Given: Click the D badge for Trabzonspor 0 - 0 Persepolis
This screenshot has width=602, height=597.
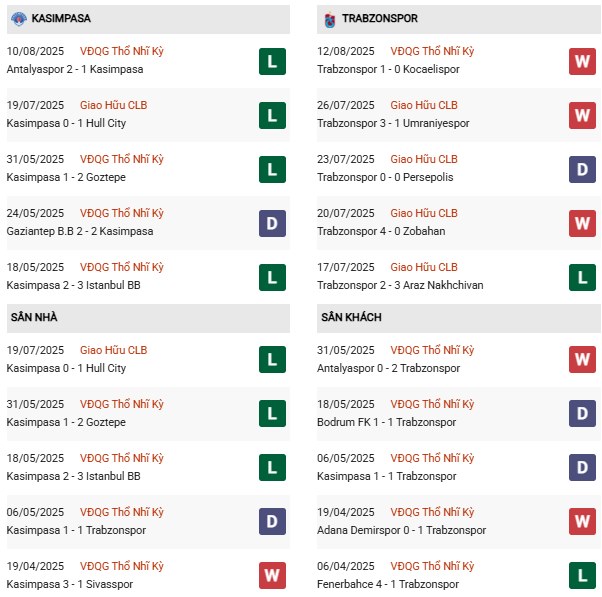Looking at the screenshot, I should [x=583, y=169].
